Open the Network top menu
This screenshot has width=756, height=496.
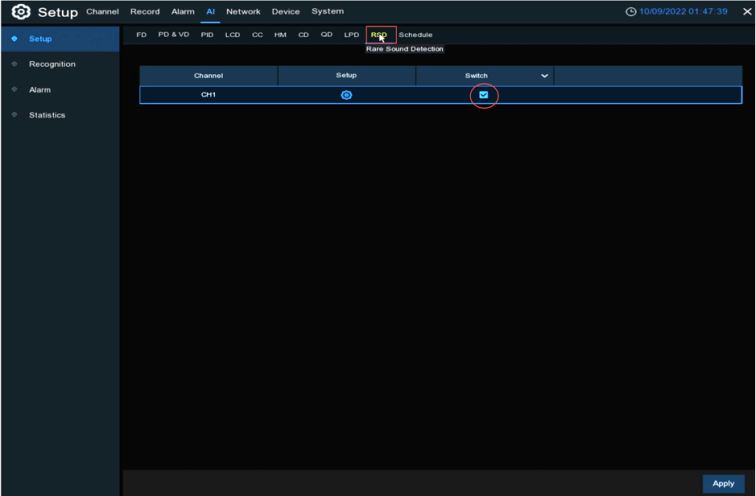(243, 12)
